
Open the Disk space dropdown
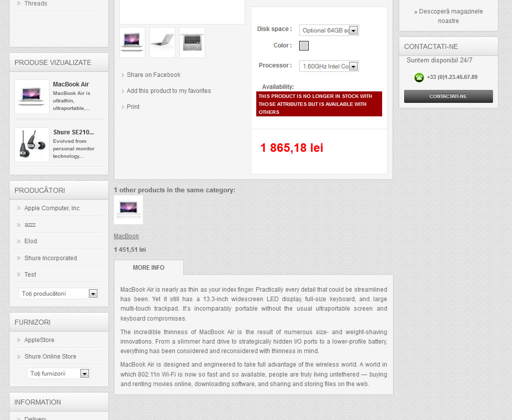click(x=329, y=30)
